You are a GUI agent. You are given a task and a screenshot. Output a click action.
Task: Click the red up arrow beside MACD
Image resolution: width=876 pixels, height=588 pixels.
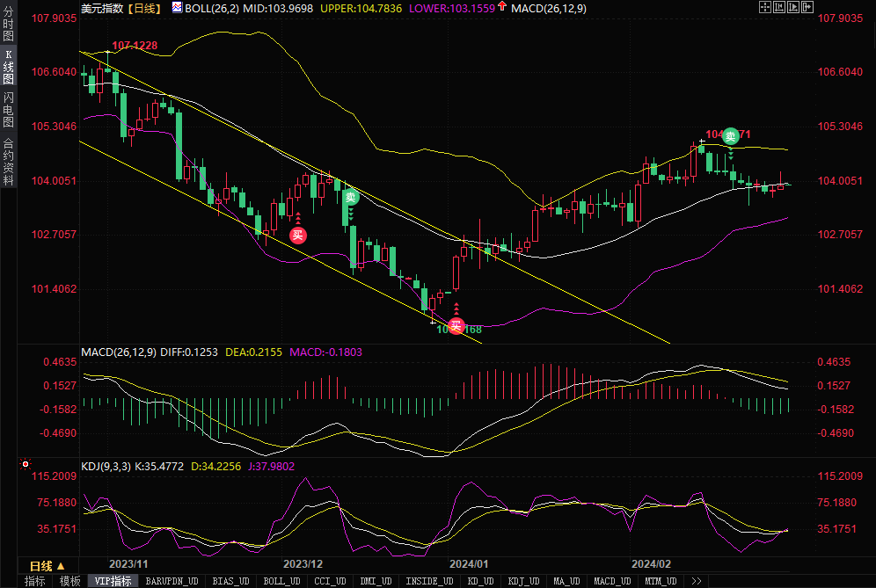click(x=502, y=8)
